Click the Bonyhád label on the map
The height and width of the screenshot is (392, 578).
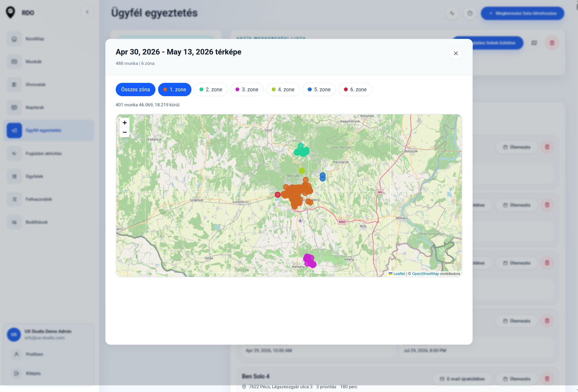pyautogui.click(x=367, y=116)
